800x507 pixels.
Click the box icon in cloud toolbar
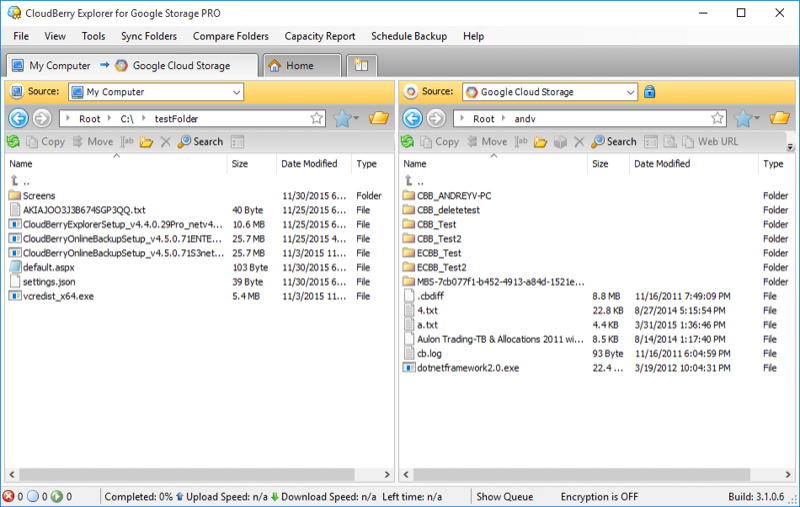click(x=560, y=141)
